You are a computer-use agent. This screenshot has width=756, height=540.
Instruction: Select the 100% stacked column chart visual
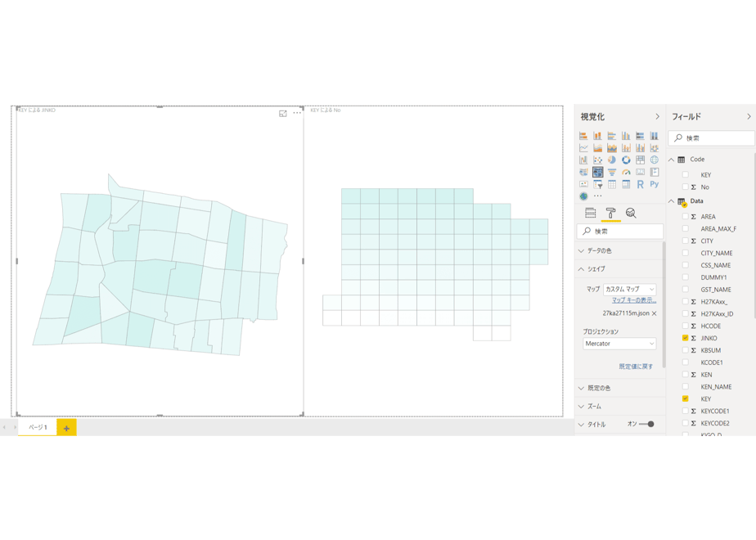(x=655, y=136)
